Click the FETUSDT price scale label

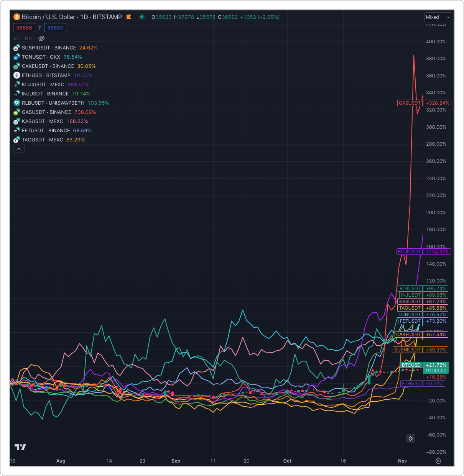pos(410,321)
